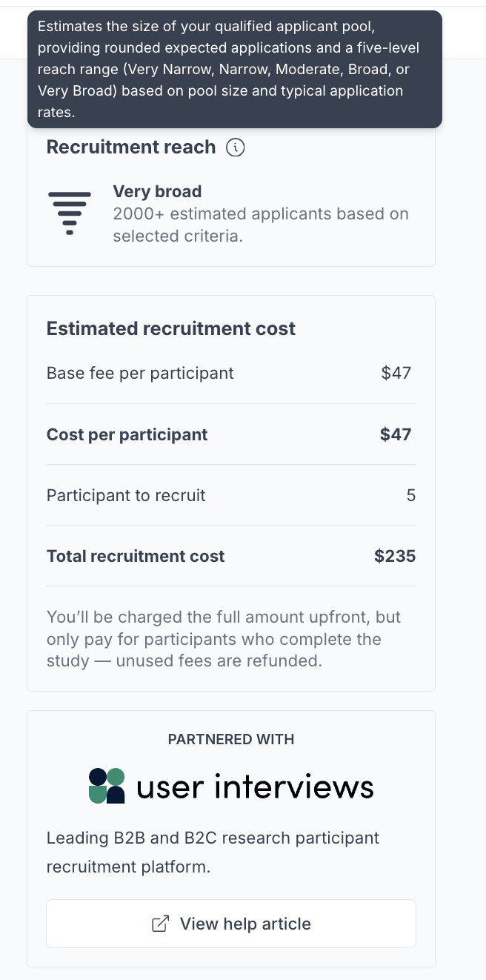This screenshot has width=486, height=980.
Task: Click the info icon beside Recruitment reach
Action: (x=235, y=148)
